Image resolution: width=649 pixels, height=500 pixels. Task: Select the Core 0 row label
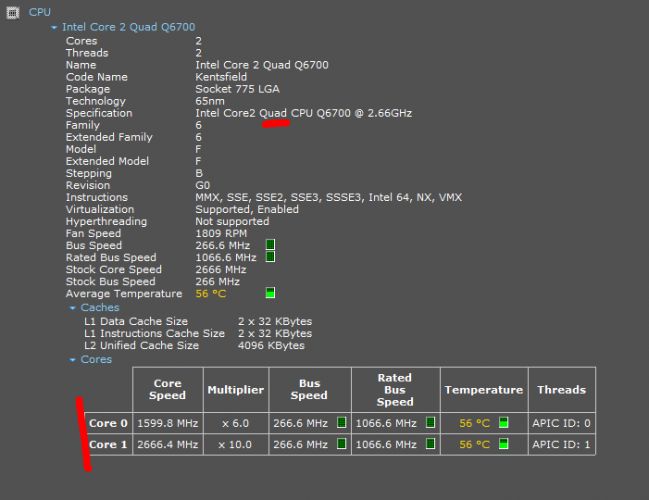coord(108,423)
